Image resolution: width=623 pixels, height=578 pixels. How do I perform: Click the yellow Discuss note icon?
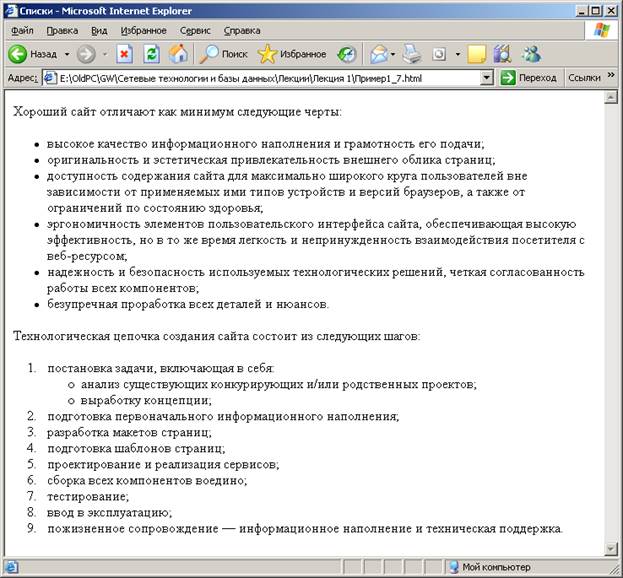[x=476, y=54]
